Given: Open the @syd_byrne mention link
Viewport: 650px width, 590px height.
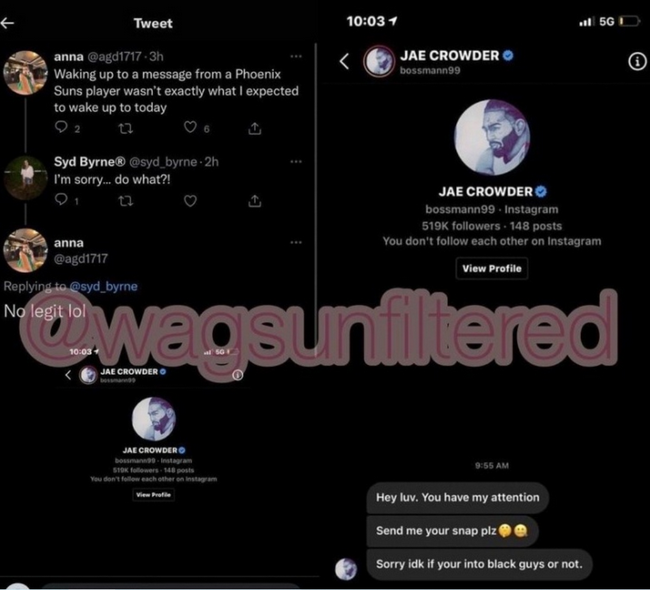Looking at the screenshot, I should click(104, 287).
